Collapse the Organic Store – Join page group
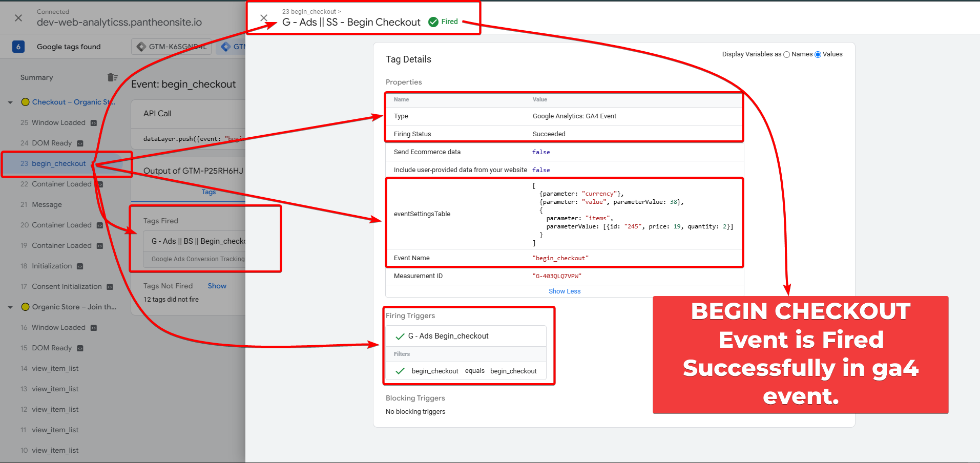Viewport: 980px width, 463px height. pos(10,307)
